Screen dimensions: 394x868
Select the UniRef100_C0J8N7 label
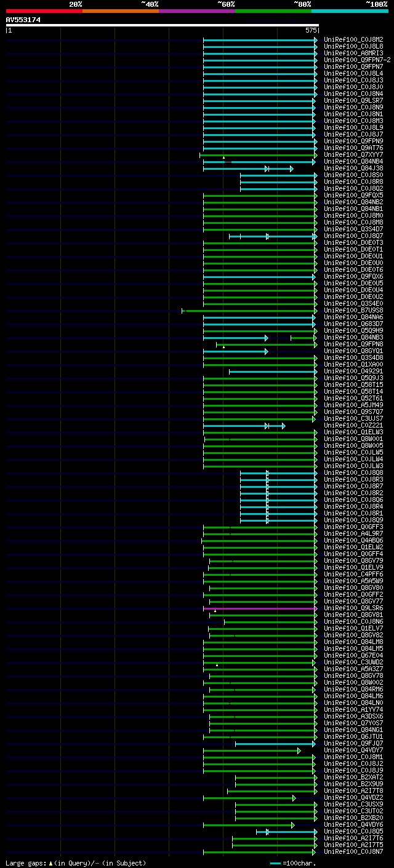coord(353,852)
